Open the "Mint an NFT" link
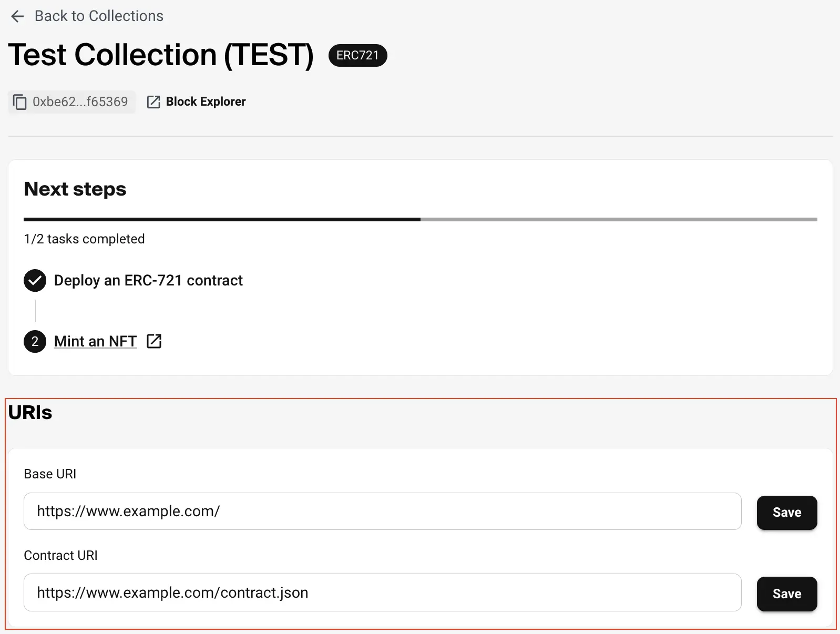 95,342
